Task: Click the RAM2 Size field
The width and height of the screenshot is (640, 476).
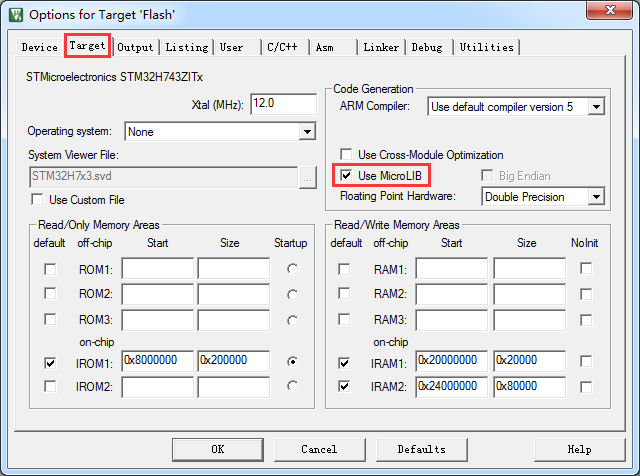Action: [x=530, y=294]
